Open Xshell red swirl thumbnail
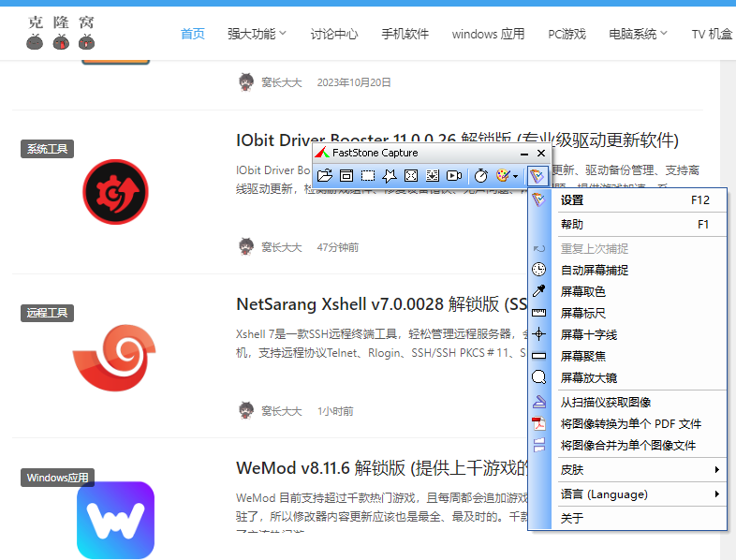736x560 pixels. tap(114, 358)
